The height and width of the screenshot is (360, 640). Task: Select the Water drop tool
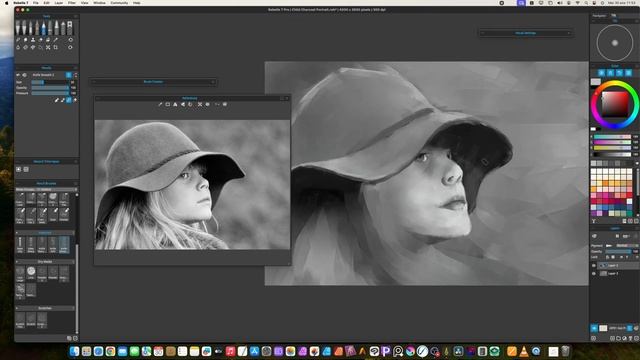(x=18, y=47)
